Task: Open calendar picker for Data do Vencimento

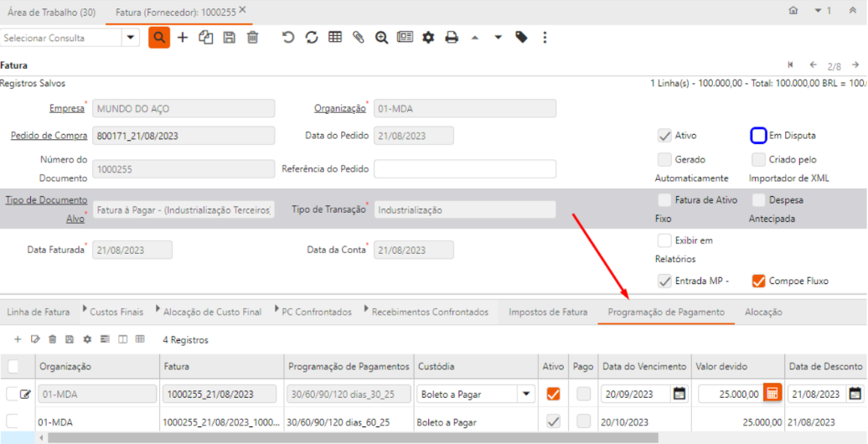Action: [x=679, y=393]
